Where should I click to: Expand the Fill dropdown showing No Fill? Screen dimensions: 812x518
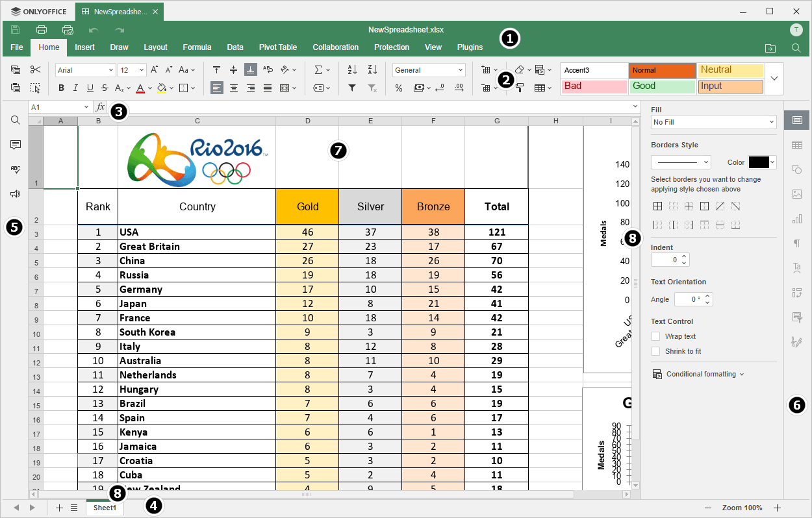coord(714,122)
